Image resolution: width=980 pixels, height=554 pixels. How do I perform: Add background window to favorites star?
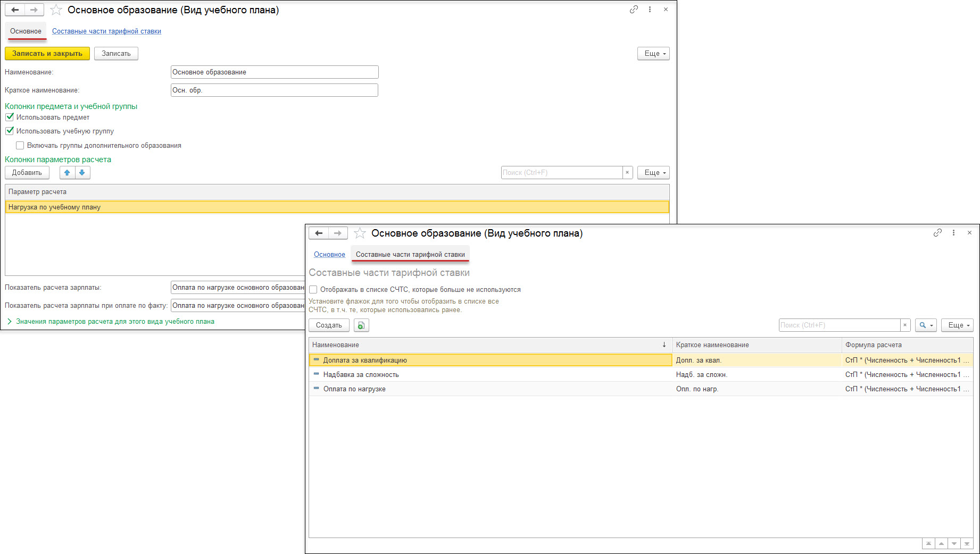click(56, 10)
